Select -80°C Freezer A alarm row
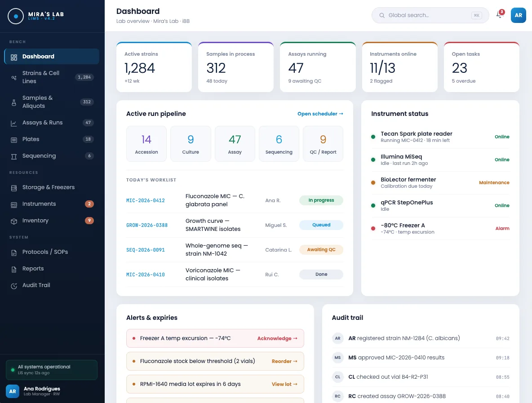This screenshot has width=532, height=403. pos(440,229)
